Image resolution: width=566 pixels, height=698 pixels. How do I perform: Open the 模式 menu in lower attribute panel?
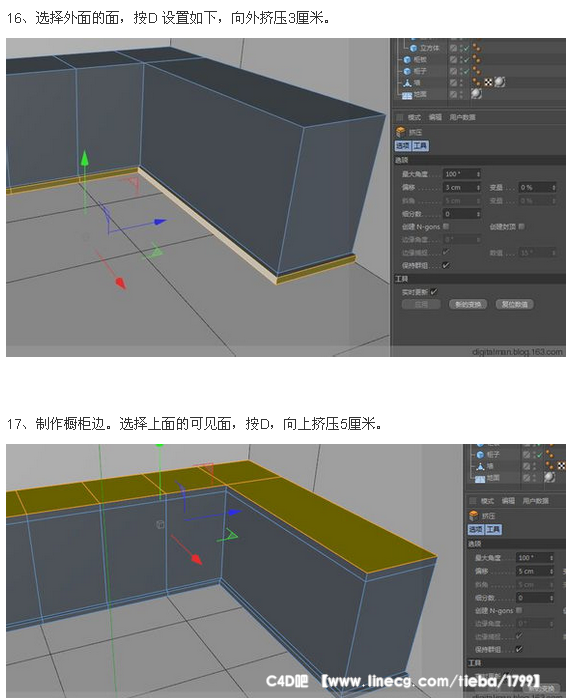[x=487, y=501]
